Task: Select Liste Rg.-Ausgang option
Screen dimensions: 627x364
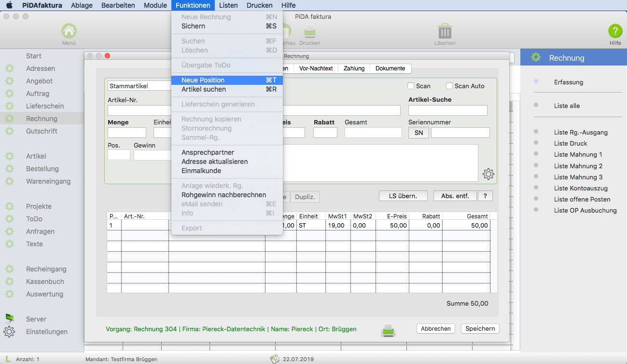Action: click(x=581, y=132)
